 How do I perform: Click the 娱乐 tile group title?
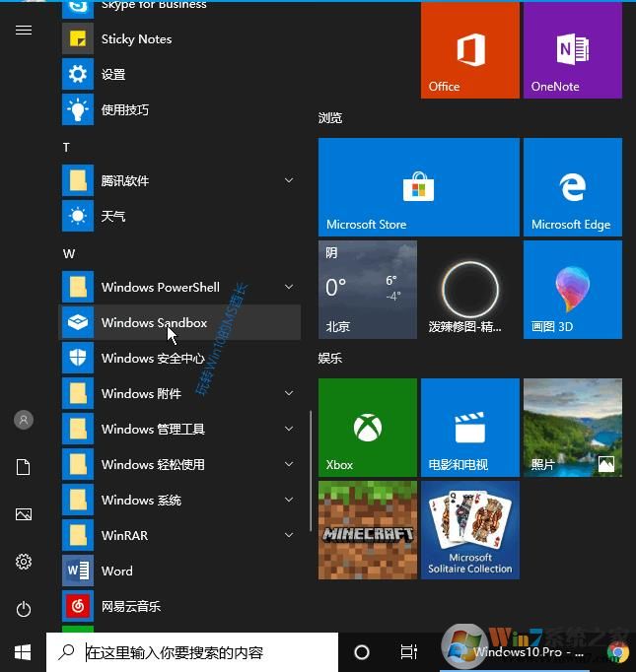pyautogui.click(x=329, y=358)
